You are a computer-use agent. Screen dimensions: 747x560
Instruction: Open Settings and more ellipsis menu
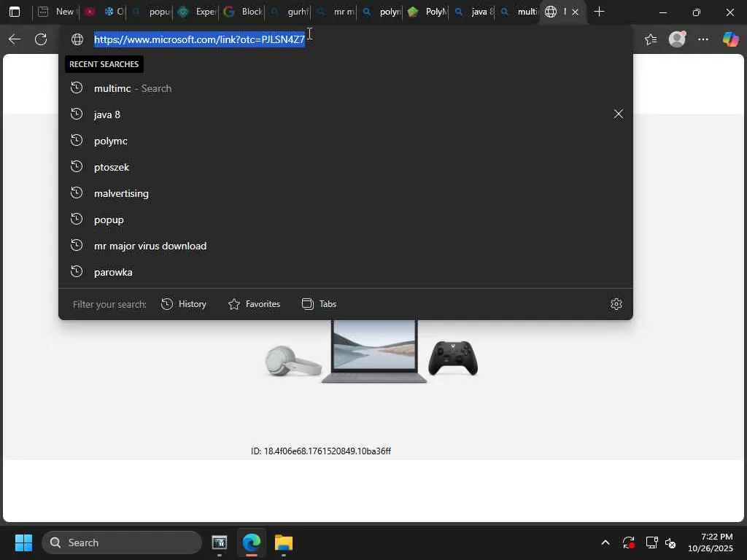pos(703,39)
